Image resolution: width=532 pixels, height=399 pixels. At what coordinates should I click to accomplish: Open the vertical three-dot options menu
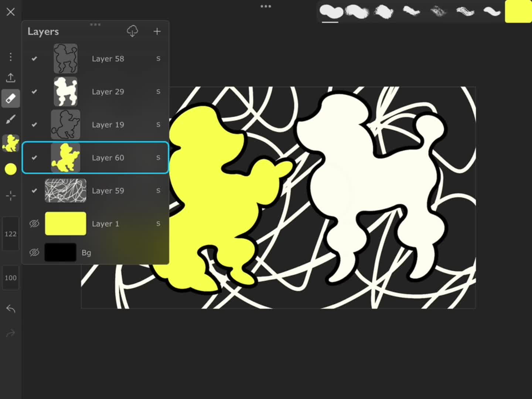click(11, 57)
